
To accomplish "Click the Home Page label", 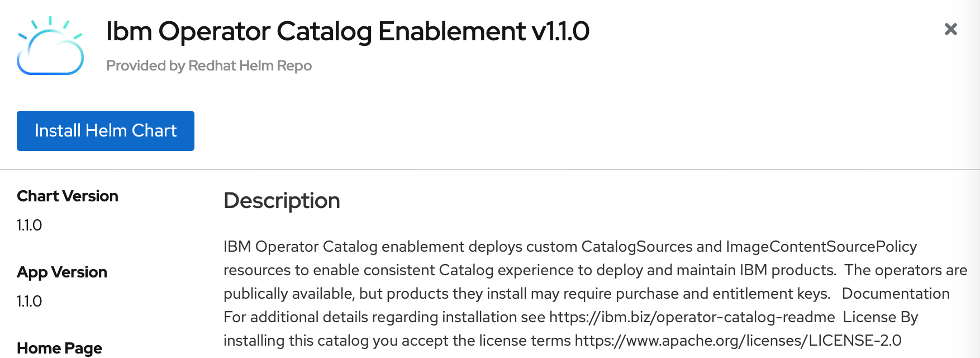I will [59, 348].
